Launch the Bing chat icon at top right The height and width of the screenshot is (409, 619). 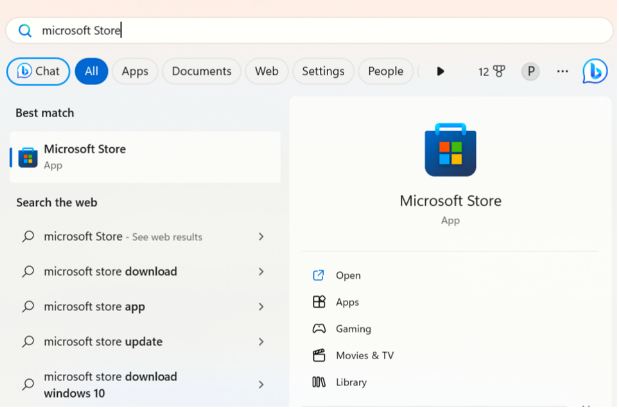(595, 71)
